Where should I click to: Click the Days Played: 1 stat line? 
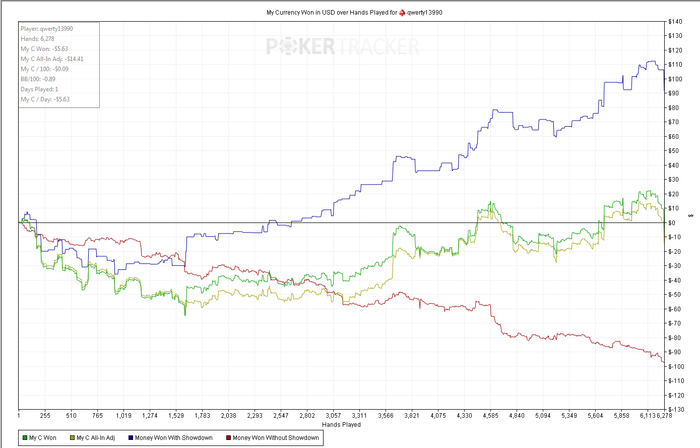[x=39, y=89]
